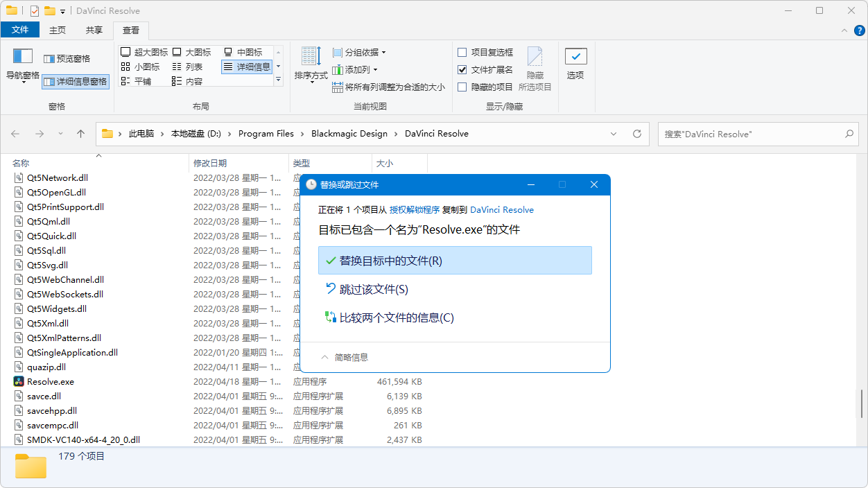
Task: Open folder options (选项) button
Action: click(x=575, y=64)
